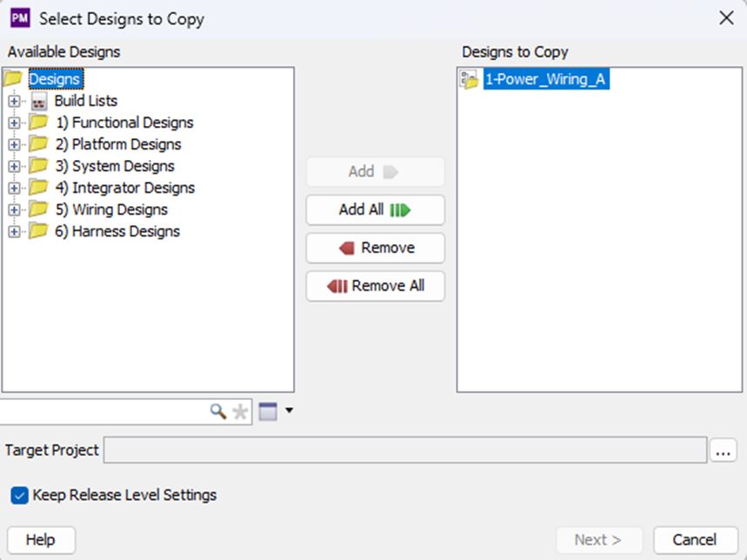Click the search text field
The image size is (747, 560).
(104, 410)
